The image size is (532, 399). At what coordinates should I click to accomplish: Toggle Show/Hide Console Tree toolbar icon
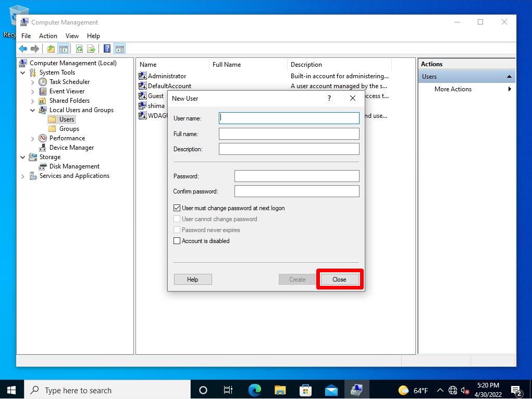[x=64, y=49]
